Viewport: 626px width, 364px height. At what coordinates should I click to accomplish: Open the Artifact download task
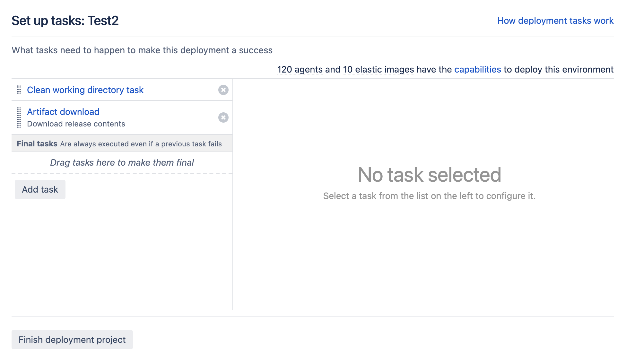click(63, 112)
